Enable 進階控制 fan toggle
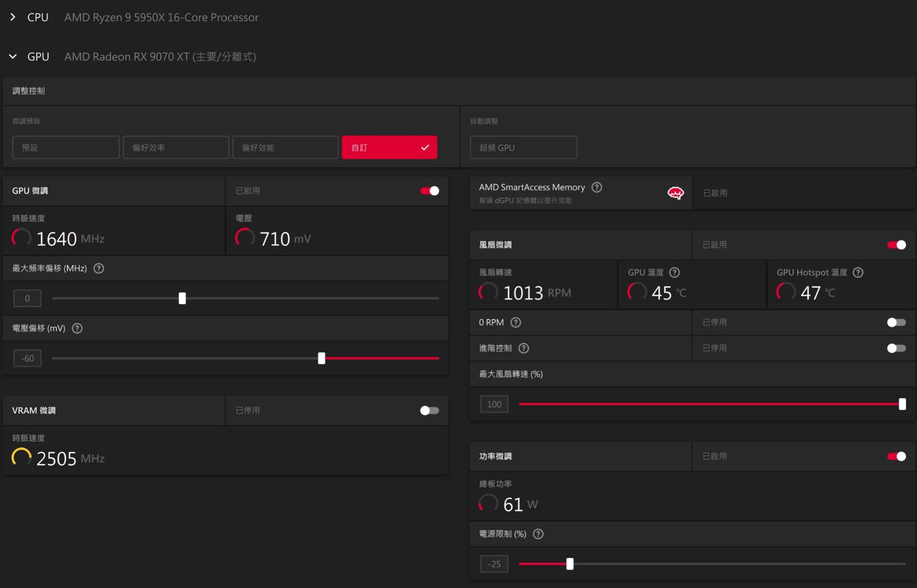 pos(896,348)
